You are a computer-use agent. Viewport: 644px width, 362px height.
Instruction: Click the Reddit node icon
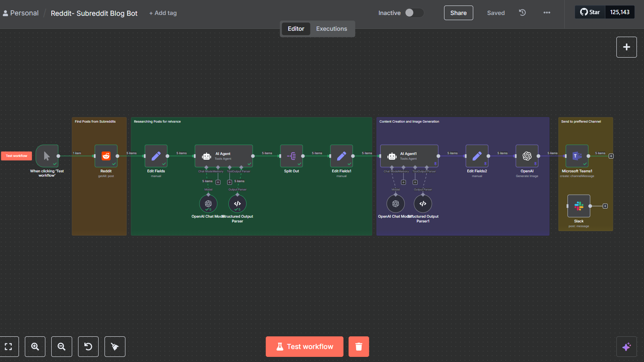coord(106,156)
